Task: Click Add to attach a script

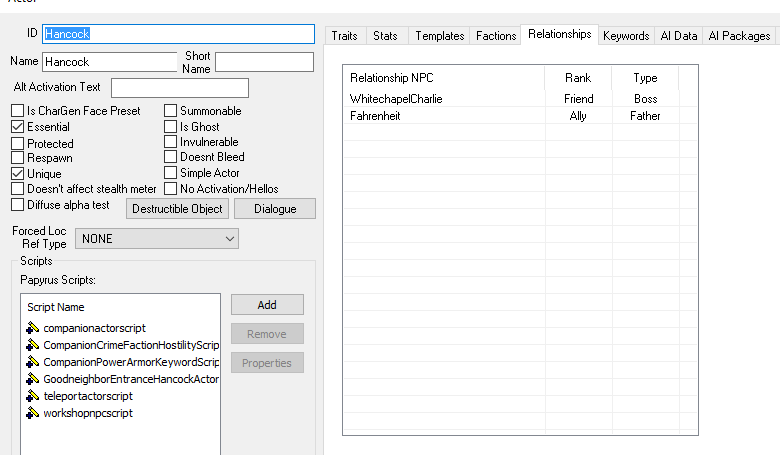Action: tap(267, 305)
